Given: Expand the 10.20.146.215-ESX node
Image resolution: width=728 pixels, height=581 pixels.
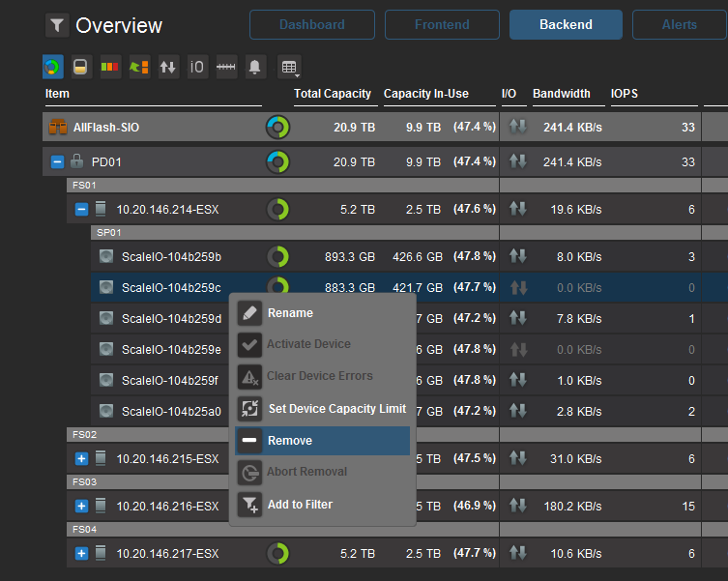Looking at the screenshot, I should tap(81, 458).
